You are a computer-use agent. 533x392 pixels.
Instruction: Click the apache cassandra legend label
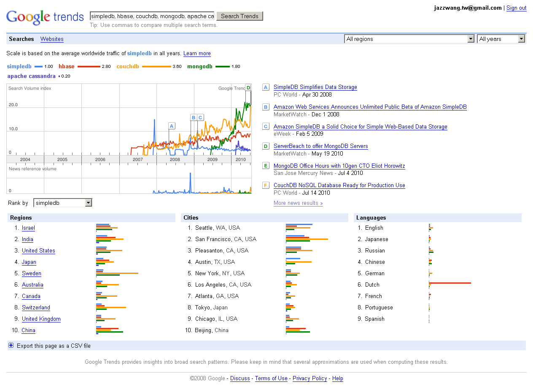32,76
